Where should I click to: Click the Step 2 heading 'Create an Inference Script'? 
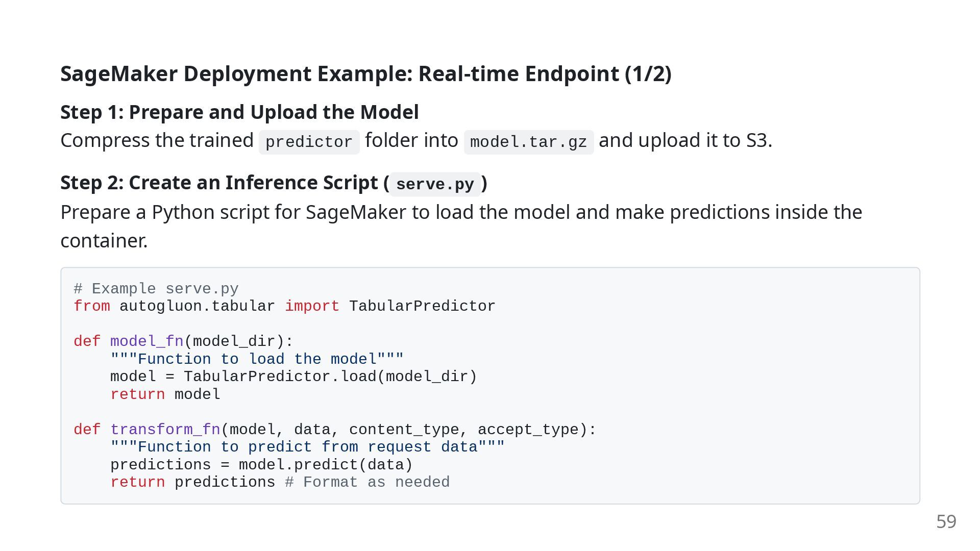click(x=274, y=183)
